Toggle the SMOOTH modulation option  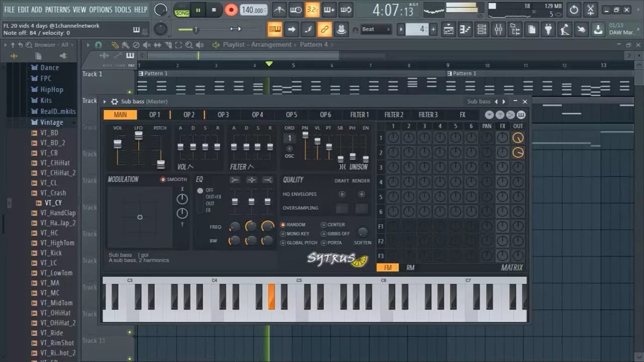tap(174, 179)
